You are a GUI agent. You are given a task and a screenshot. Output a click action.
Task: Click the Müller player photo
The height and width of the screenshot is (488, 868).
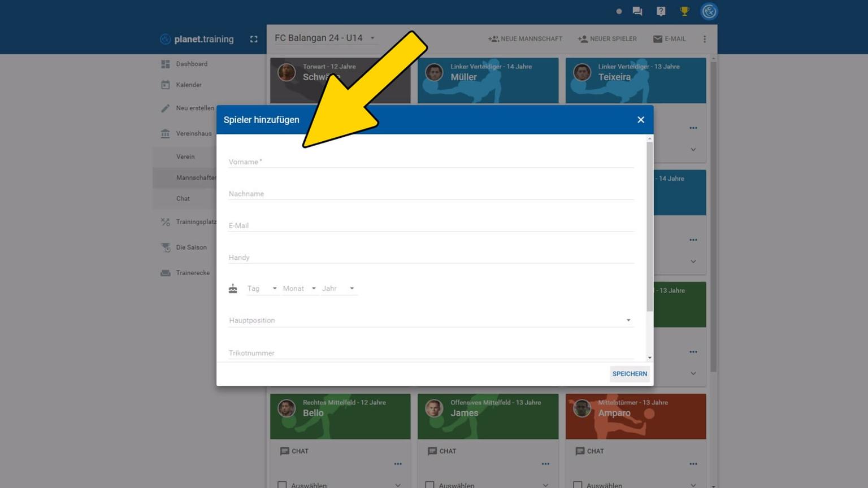coord(434,72)
